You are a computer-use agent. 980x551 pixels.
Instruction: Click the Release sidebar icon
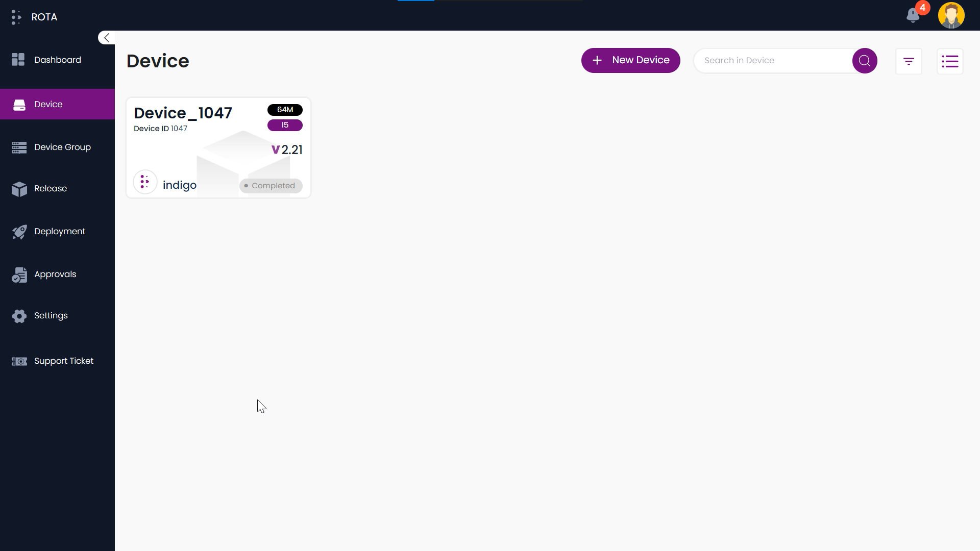click(18, 188)
